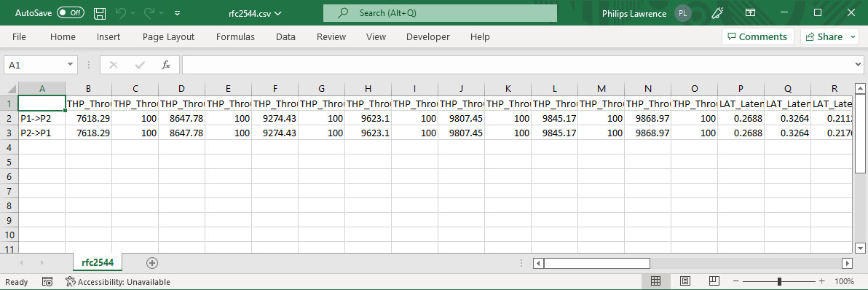The height and width of the screenshot is (290, 868).
Task: Click the macro recording status icon
Action: [x=47, y=282]
